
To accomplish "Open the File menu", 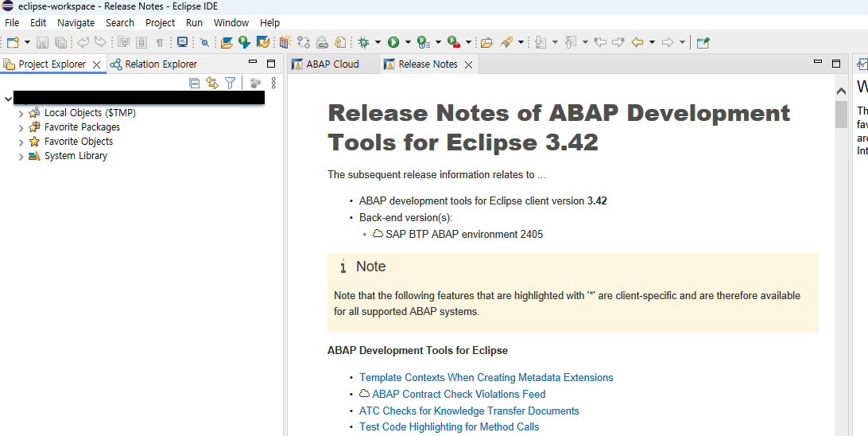I will click(12, 23).
